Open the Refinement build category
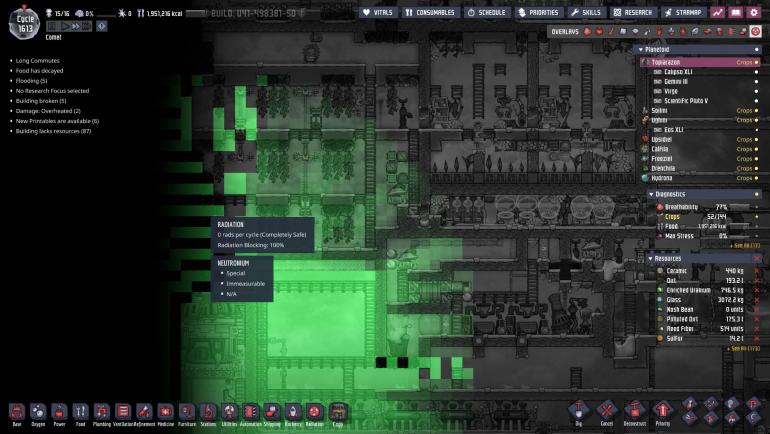 (144, 415)
